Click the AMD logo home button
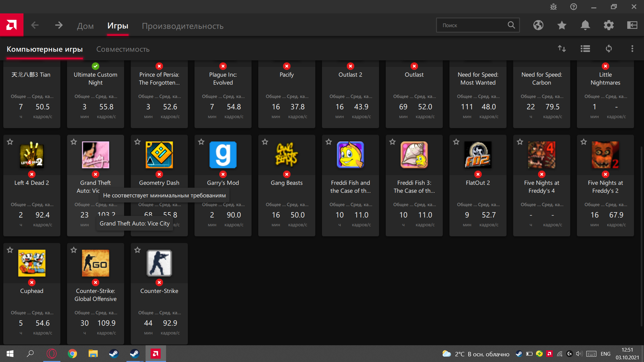This screenshot has height=362, width=644. (12, 25)
